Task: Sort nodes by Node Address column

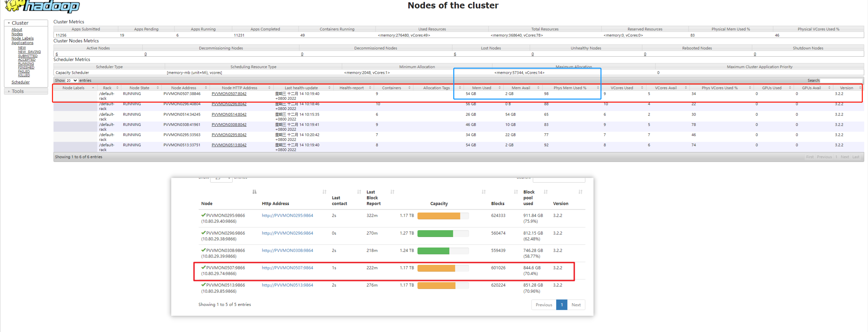Action: [185, 88]
